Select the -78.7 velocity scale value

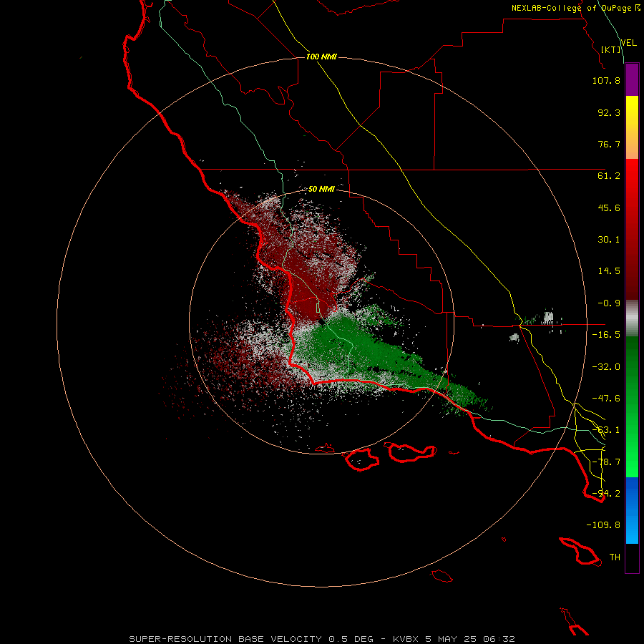pyautogui.click(x=606, y=462)
